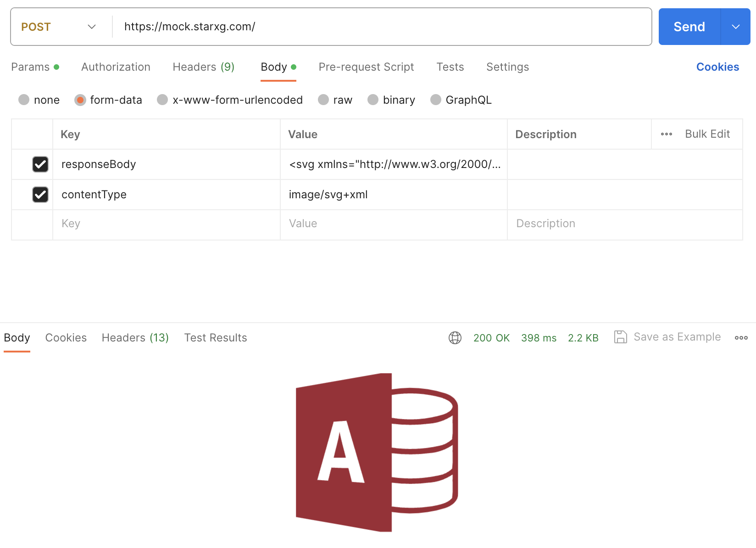Open the table column options dots

[x=667, y=134]
